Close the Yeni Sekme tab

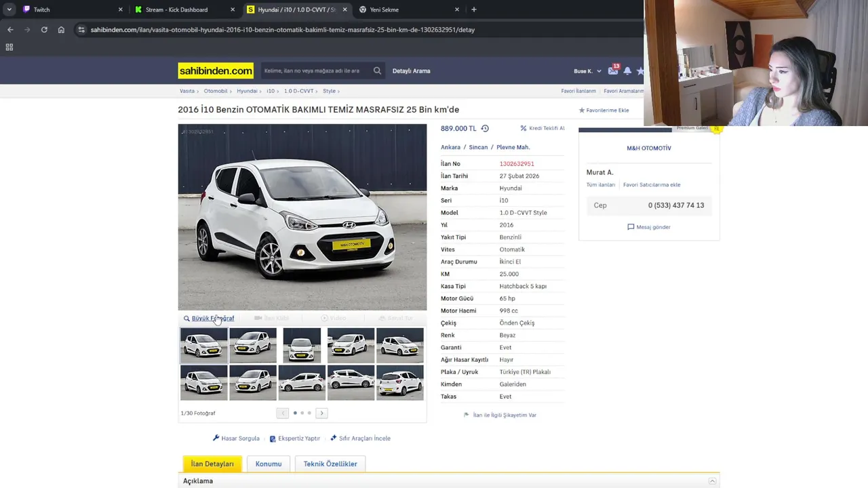(457, 9)
